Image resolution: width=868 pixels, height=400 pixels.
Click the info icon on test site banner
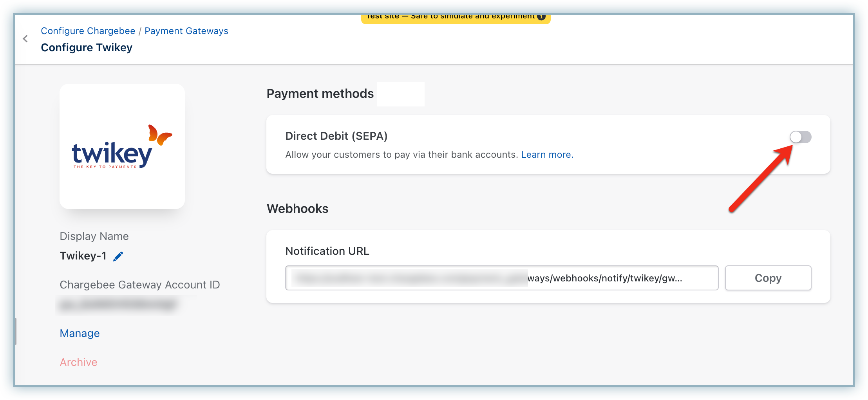click(541, 17)
